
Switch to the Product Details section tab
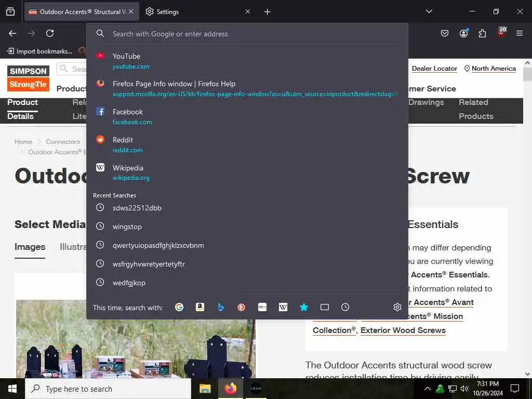(22, 109)
